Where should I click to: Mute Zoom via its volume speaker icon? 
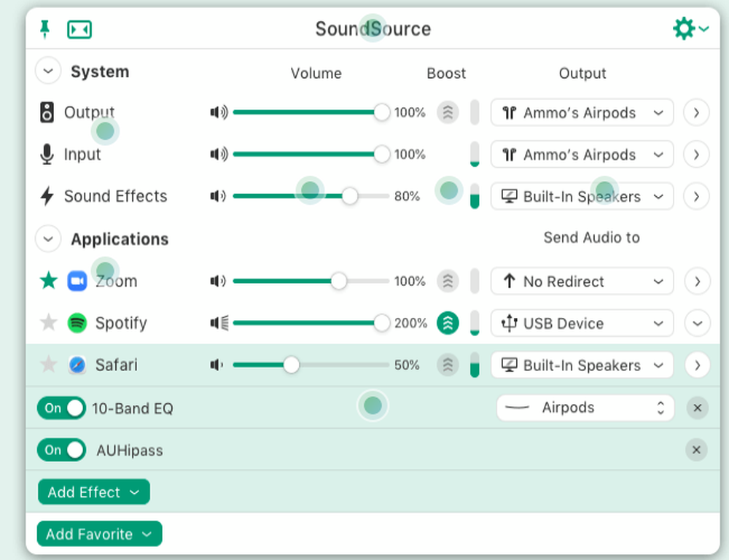(217, 281)
